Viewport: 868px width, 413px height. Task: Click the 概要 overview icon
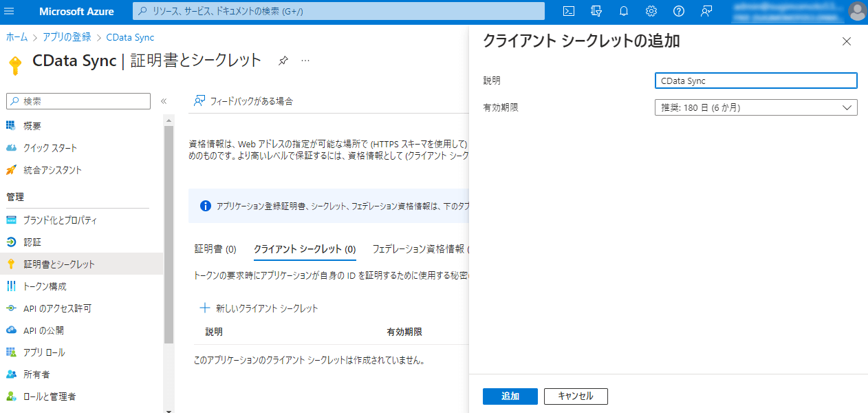pyautogui.click(x=11, y=126)
